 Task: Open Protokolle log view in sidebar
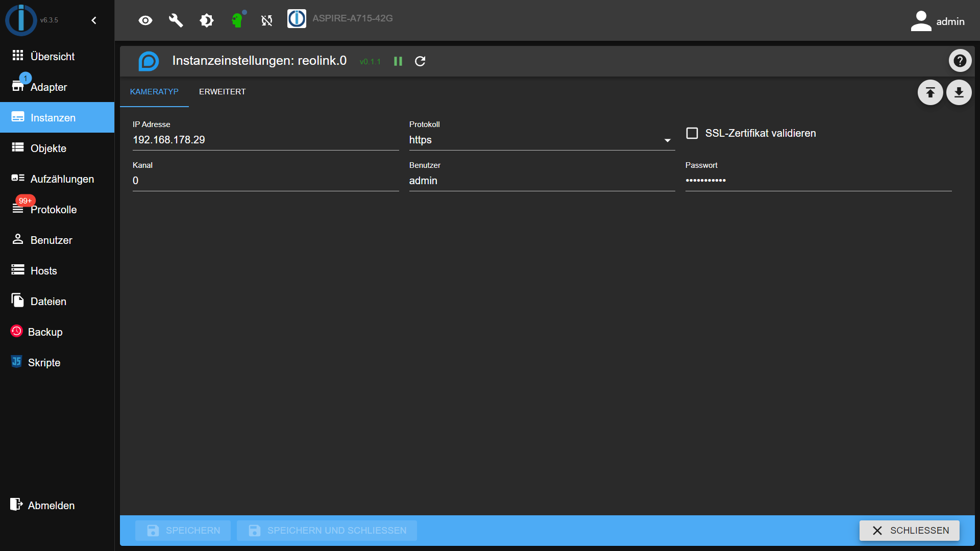pyautogui.click(x=57, y=209)
